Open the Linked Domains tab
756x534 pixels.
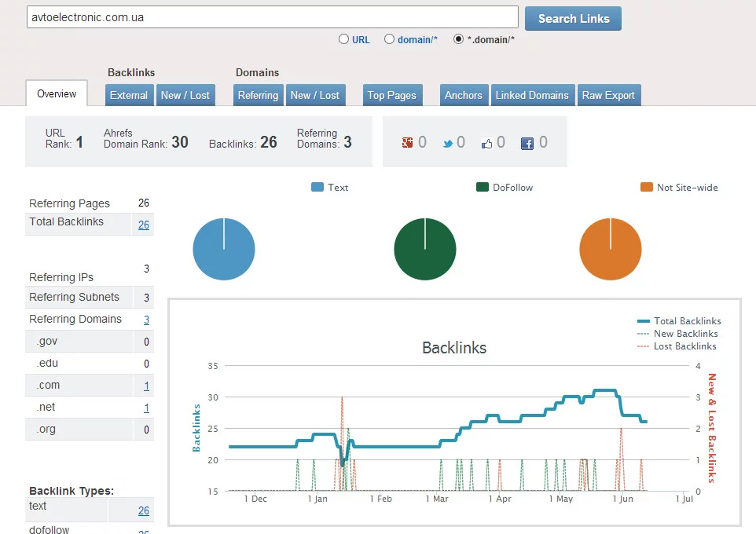(x=532, y=95)
